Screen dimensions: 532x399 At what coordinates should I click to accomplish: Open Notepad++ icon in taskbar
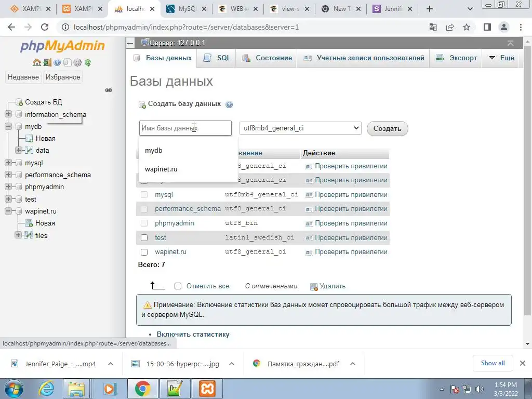pos(175,389)
